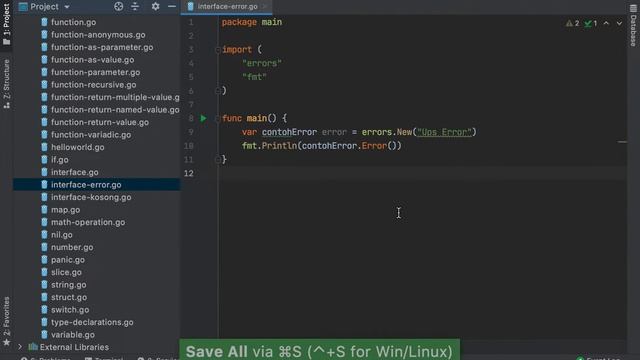Open interface-kosong.go file
This screenshot has height=360, width=640.
(91, 197)
